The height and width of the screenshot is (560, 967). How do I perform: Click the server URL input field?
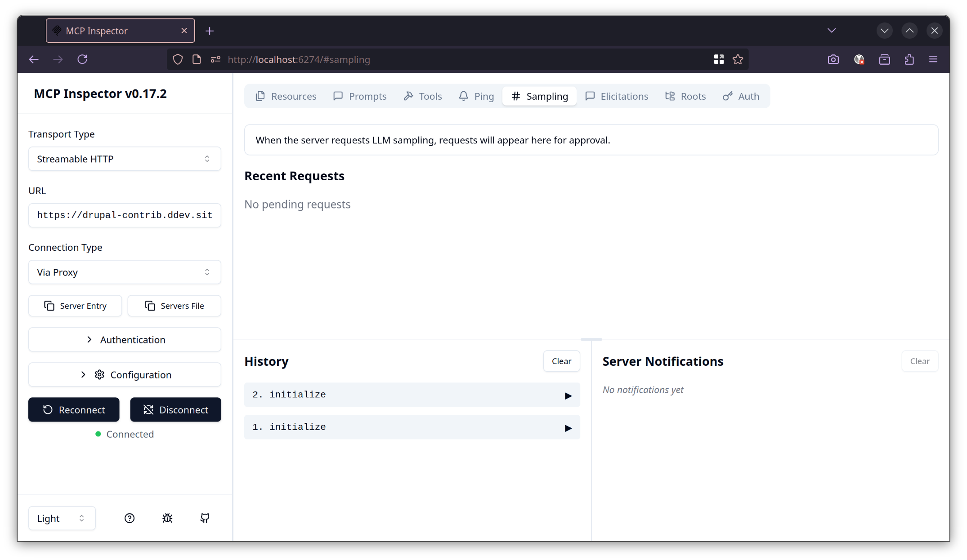pos(125,215)
